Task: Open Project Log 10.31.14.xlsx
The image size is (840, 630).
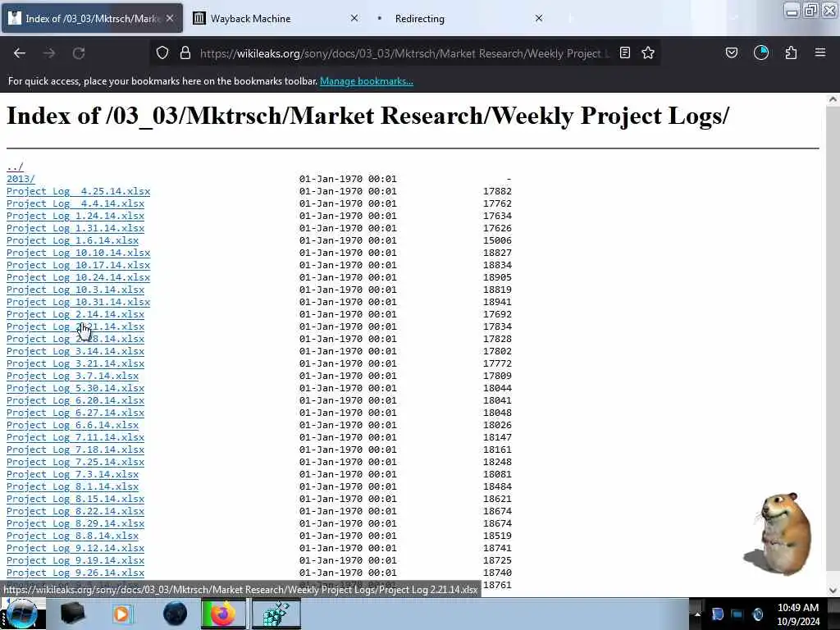Action: click(78, 302)
